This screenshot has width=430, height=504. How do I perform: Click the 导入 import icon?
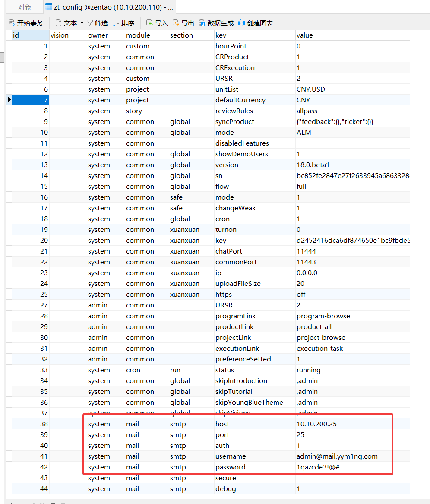pyautogui.click(x=149, y=23)
